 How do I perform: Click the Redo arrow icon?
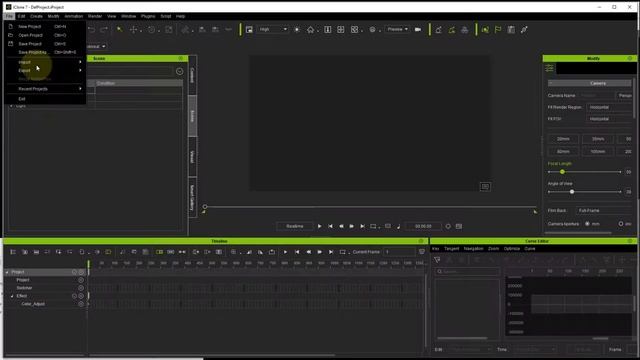point(104,29)
